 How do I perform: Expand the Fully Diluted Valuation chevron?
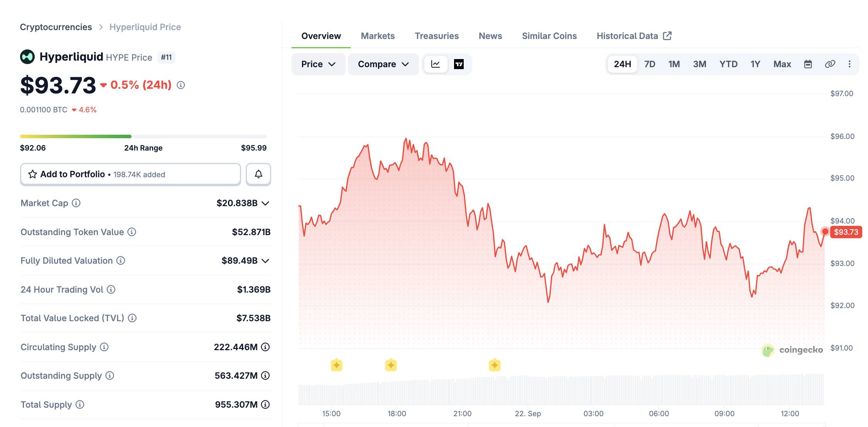click(265, 261)
